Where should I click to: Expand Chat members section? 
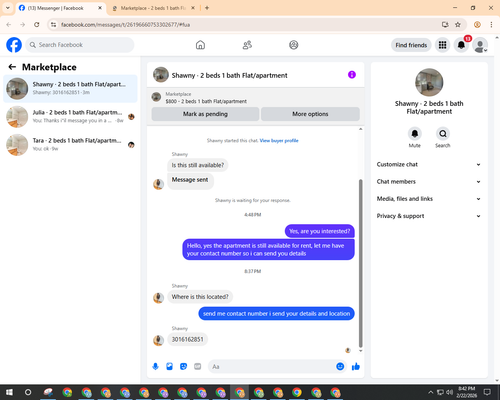click(x=429, y=182)
